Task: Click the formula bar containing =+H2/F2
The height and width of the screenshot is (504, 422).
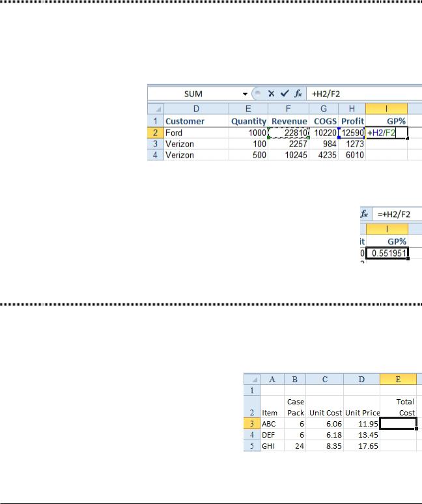Action: (397, 214)
